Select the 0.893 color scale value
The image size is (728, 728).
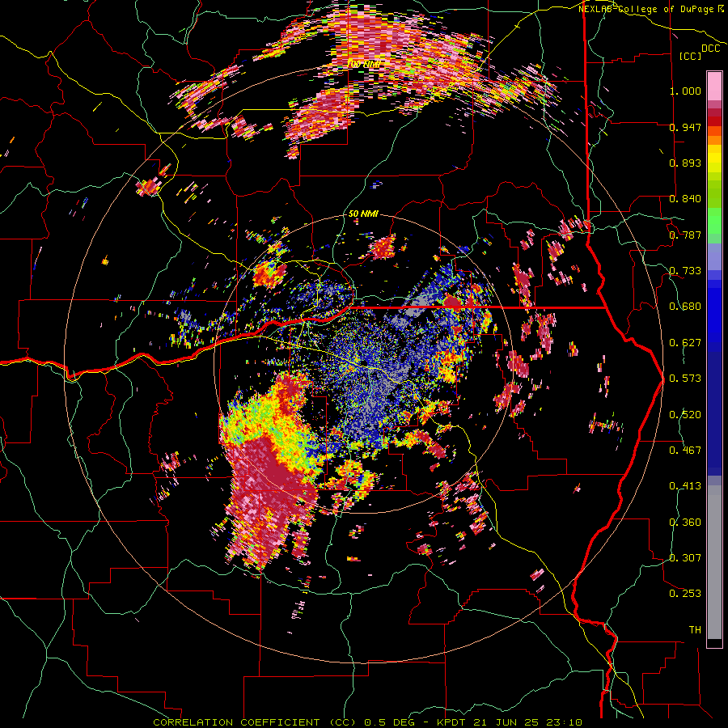click(685, 163)
